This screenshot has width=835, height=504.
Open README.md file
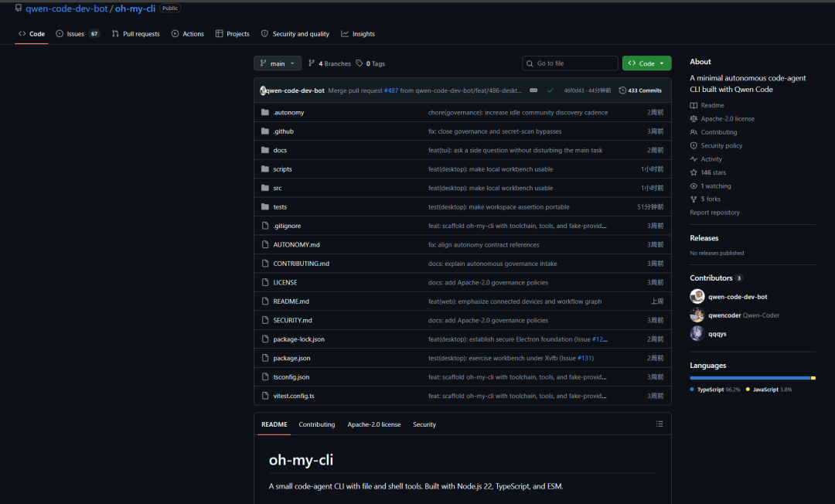tap(291, 301)
